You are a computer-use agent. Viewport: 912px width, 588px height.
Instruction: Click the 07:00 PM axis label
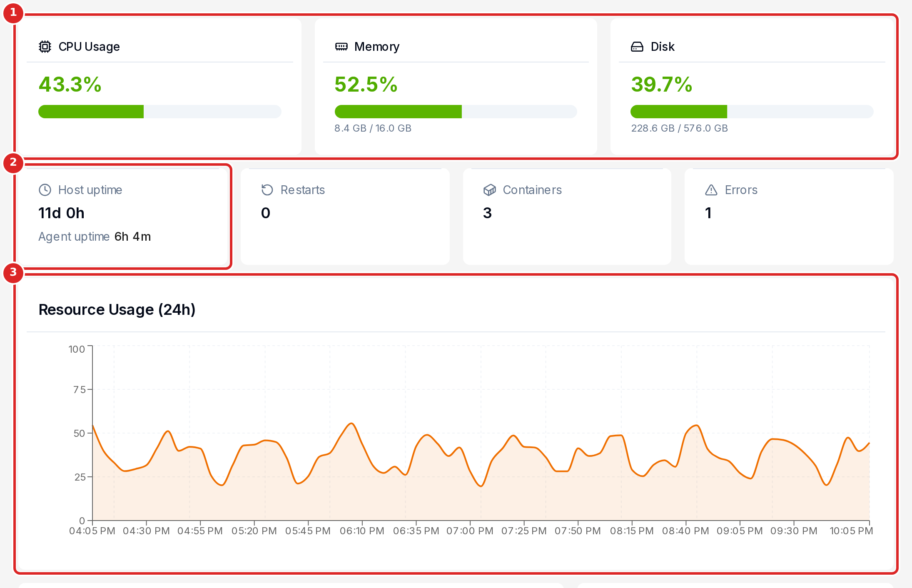coord(470,531)
